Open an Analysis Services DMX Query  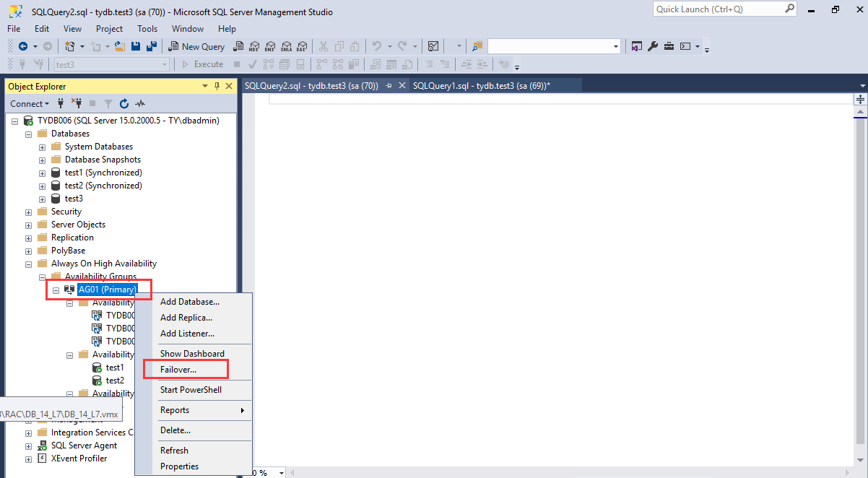tap(269, 46)
